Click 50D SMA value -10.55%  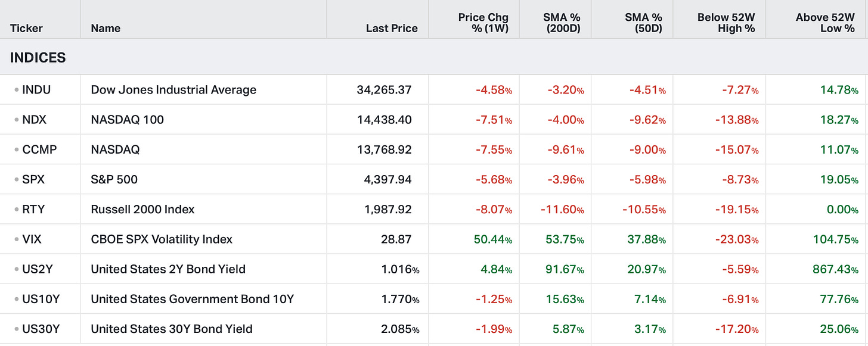click(x=644, y=209)
